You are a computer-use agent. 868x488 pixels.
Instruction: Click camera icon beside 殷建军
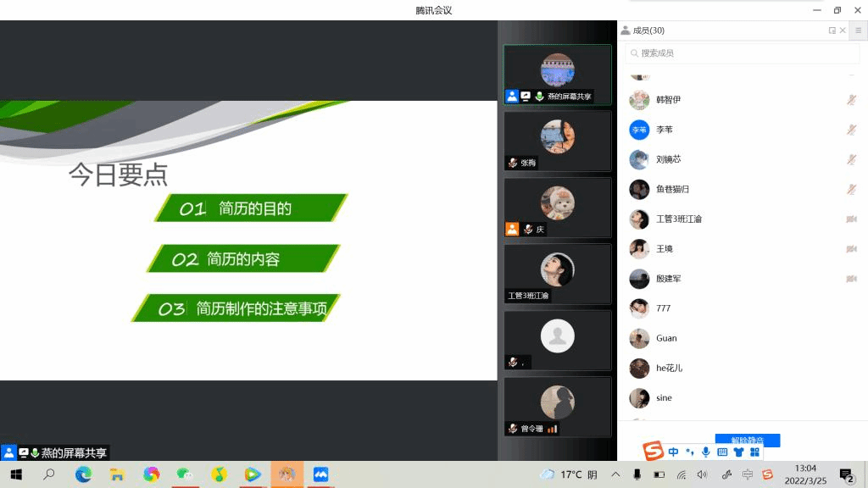(x=851, y=279)
